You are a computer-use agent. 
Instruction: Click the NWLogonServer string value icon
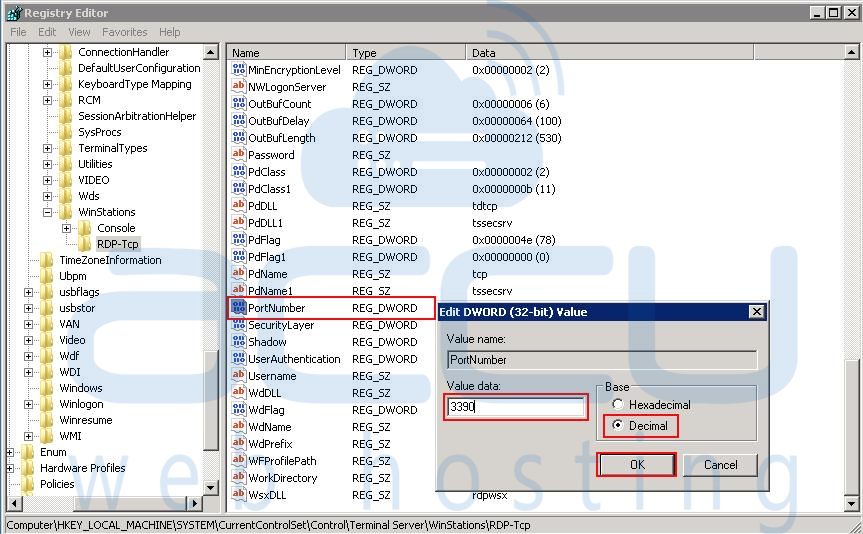pyautogui.click(x=238, y=86)
